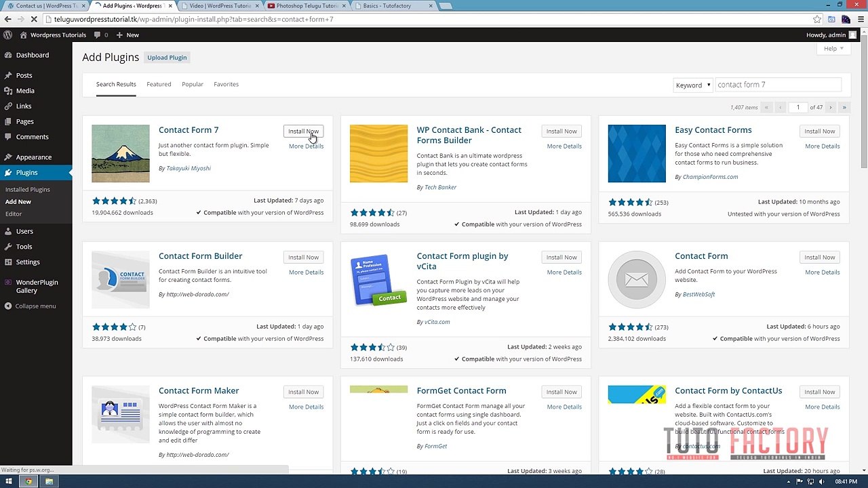Screen dimensions: 868x488
Task: Click the current page number field
Action: point(798,107)
